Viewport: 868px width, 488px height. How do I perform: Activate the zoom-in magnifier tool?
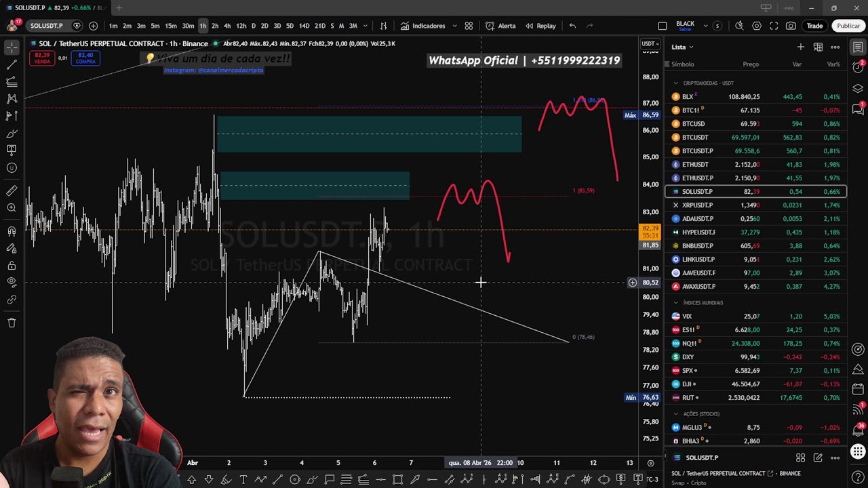pos(12,208)
